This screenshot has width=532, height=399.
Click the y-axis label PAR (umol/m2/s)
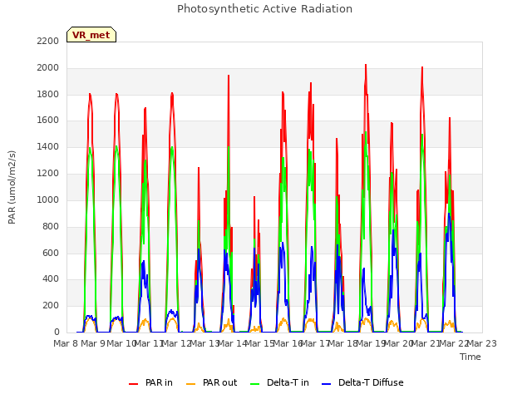tap(12, 187)
